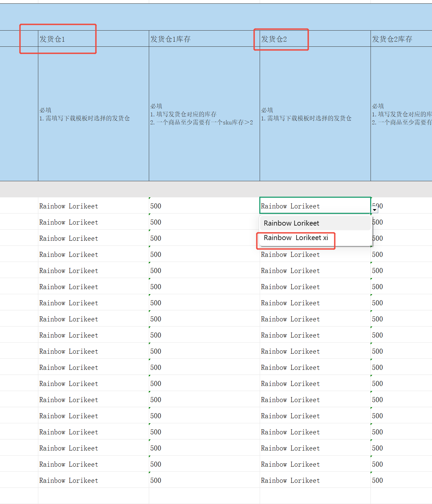Select the '发货仓1库存' header cell
The image size is (432, 504).
(204, 39)
